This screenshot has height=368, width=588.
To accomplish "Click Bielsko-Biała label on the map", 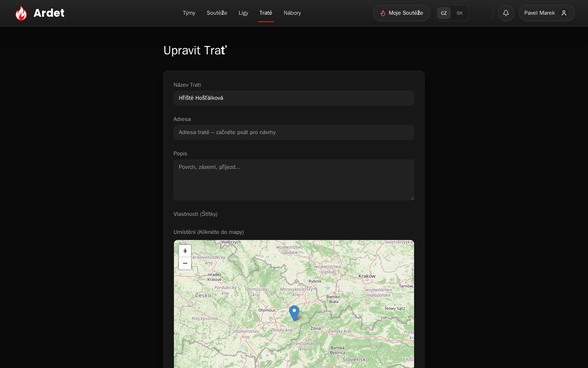I will [x=334, y=299].
